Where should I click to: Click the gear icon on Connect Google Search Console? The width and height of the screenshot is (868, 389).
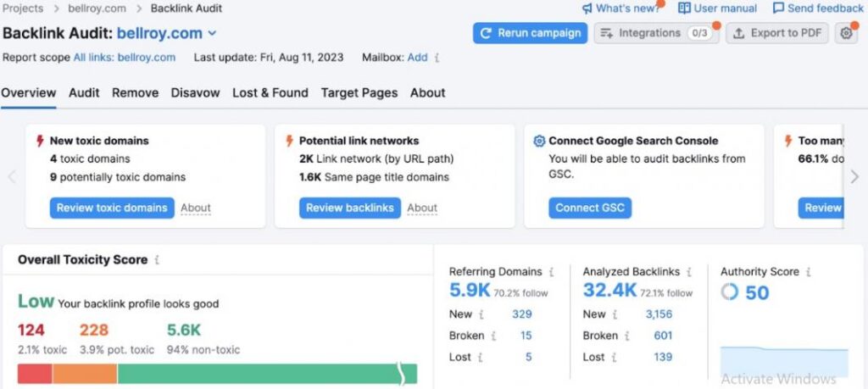point(539,141)
